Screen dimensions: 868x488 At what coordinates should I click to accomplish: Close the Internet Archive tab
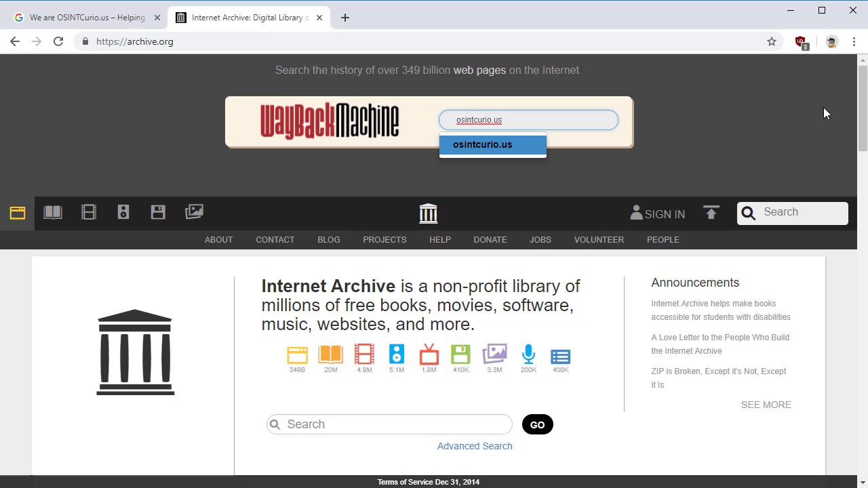tap(319, 18)
